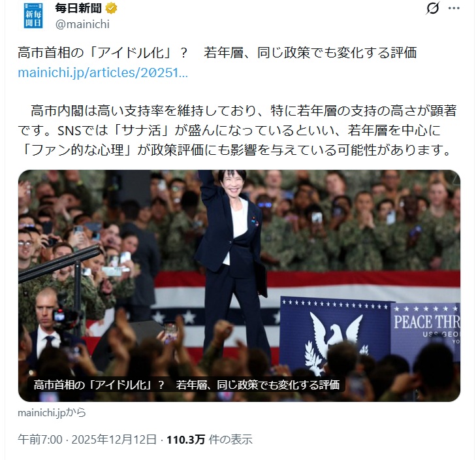Open the three-dot more options menu

(454, 8)
